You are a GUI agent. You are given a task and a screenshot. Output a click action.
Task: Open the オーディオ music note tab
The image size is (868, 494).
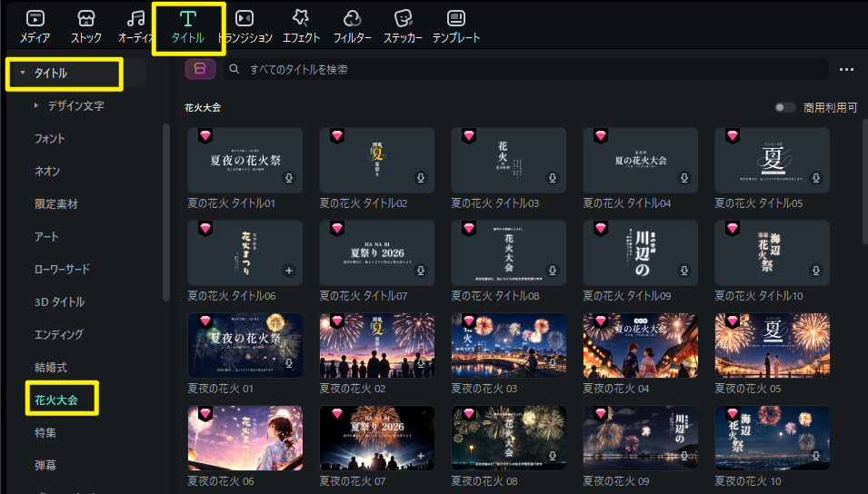[135, 19]
